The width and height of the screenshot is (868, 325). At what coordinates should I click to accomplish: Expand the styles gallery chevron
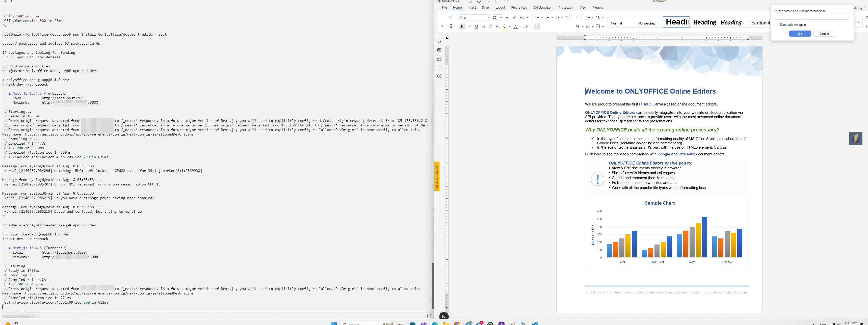[859, 22]
